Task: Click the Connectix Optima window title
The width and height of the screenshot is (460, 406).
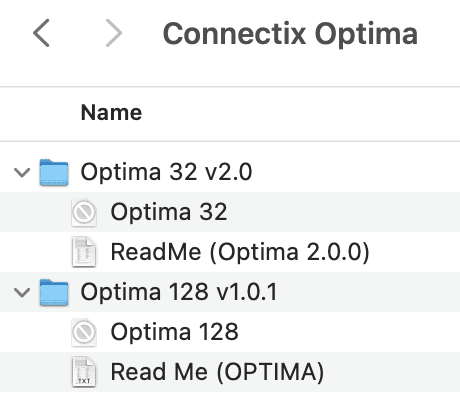Action: [x=290, y=34]
